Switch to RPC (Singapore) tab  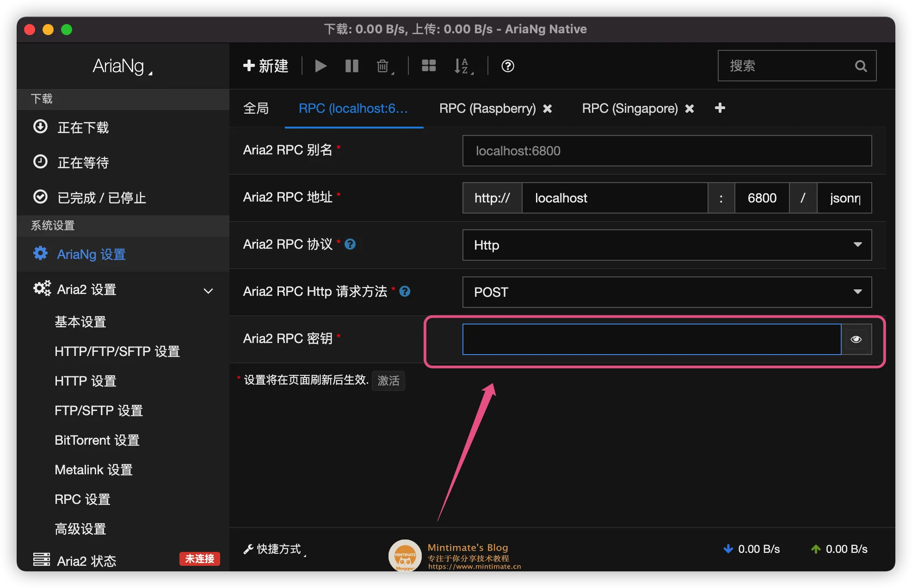pyautogui.click(x=630, y=108)
